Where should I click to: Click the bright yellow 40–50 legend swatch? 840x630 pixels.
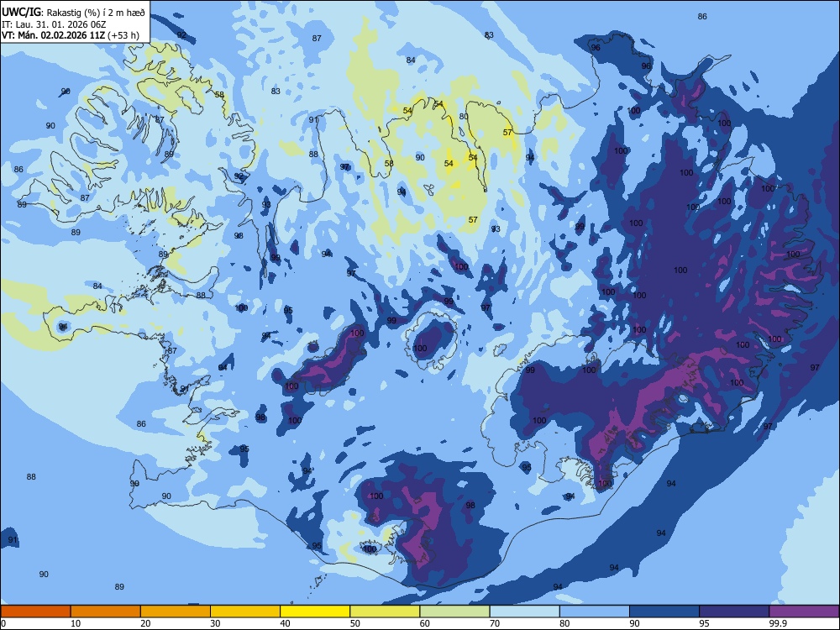pyautogui.click(x=315, y=612)
